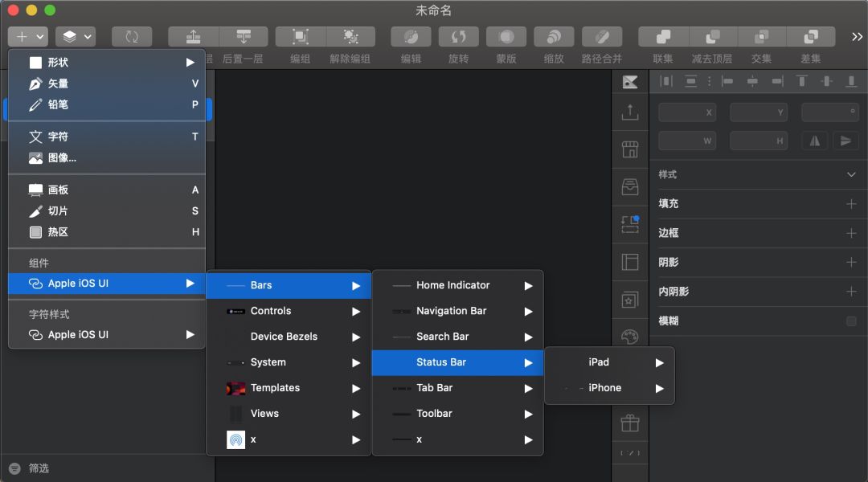Choose 铅笔 pencil tool from menu
The height and width of the screenshot is (482, 868).
107,104
